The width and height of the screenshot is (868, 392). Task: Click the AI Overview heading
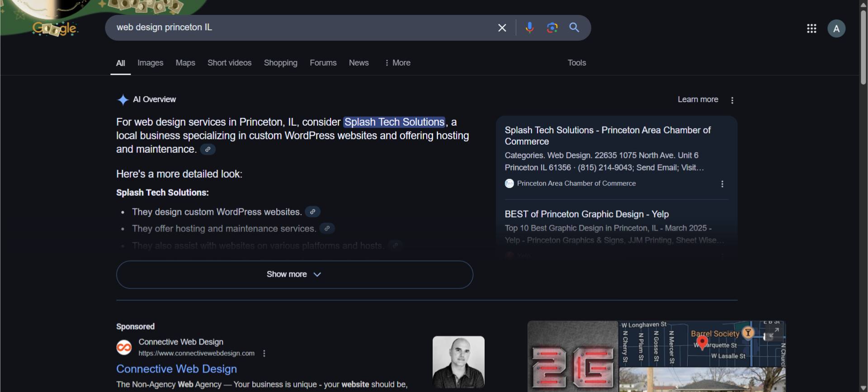154,99
